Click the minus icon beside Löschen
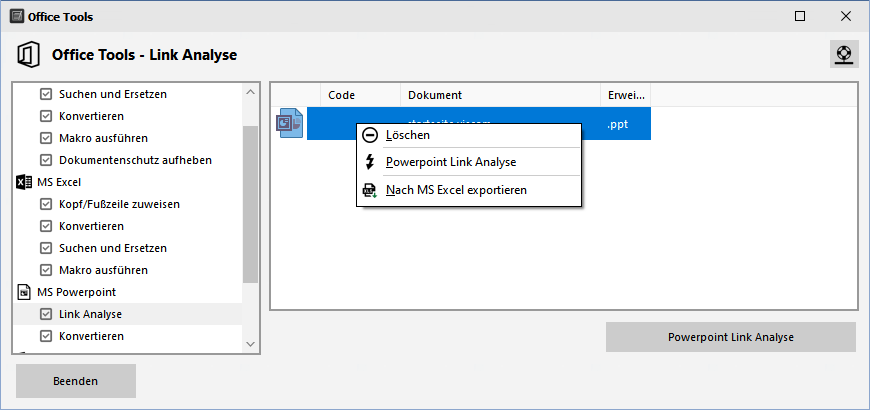The width and height of the screenshot is (870, 410). tap(370, 135)
